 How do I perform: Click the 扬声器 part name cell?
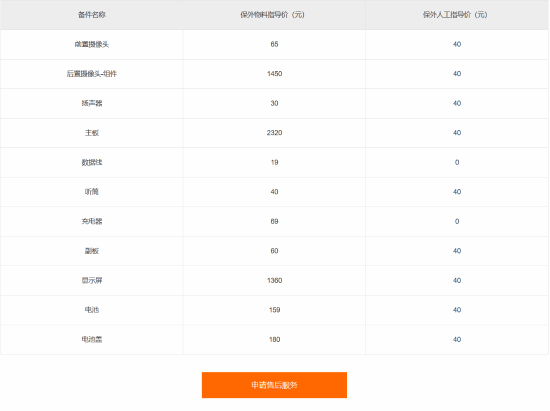pos(92,103)
